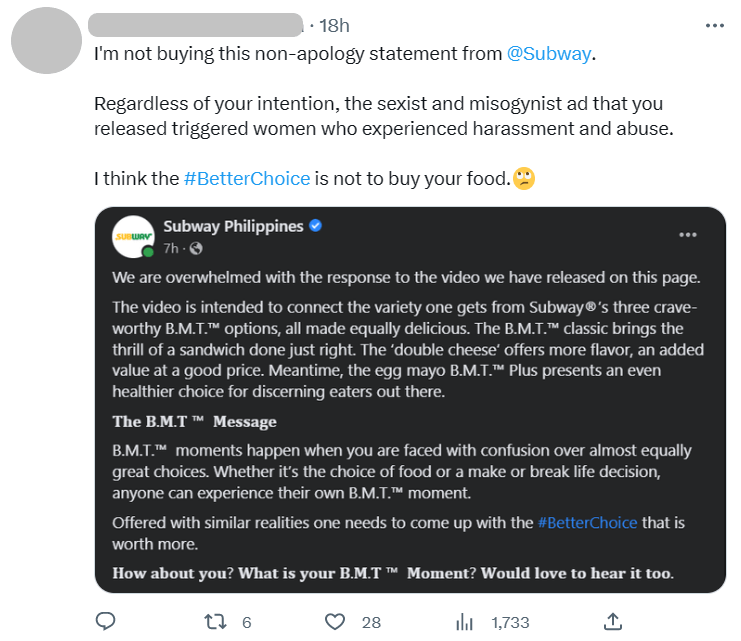Open the reply comment bubble icon
741x641 pixels.
point(105,621)
